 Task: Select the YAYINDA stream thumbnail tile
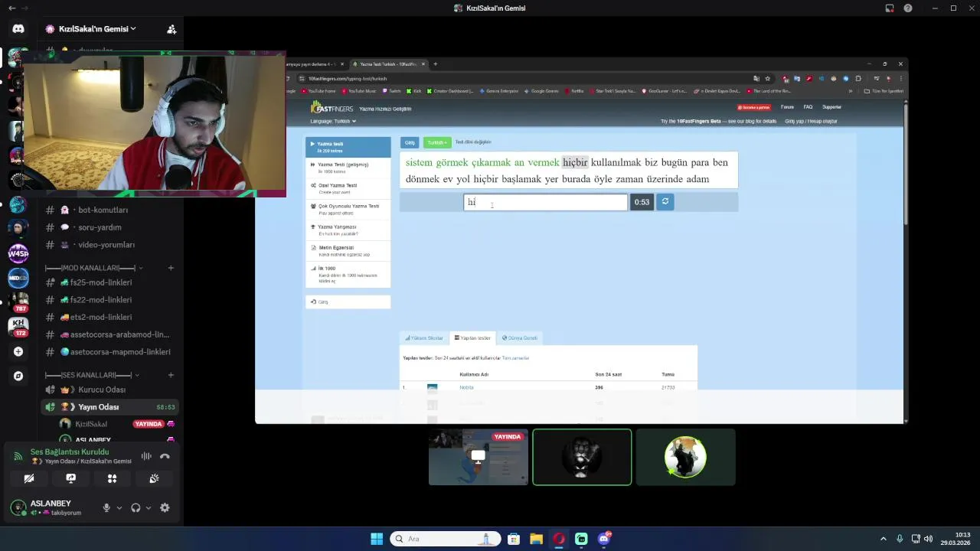[479, 457]
